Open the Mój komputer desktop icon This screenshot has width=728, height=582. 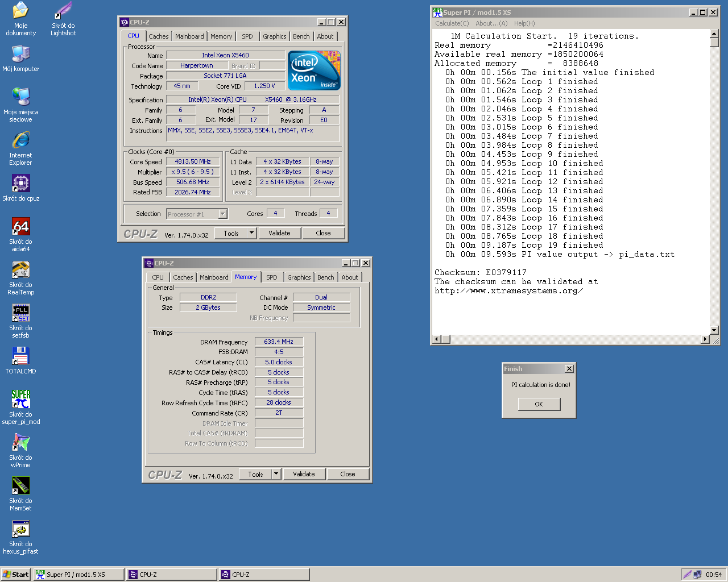point(20,54)
